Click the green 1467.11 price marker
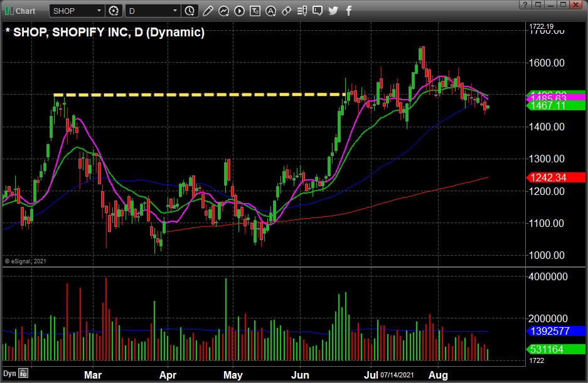Image resolution: width=588 pixels, height=383 pixels. [556, 106]
